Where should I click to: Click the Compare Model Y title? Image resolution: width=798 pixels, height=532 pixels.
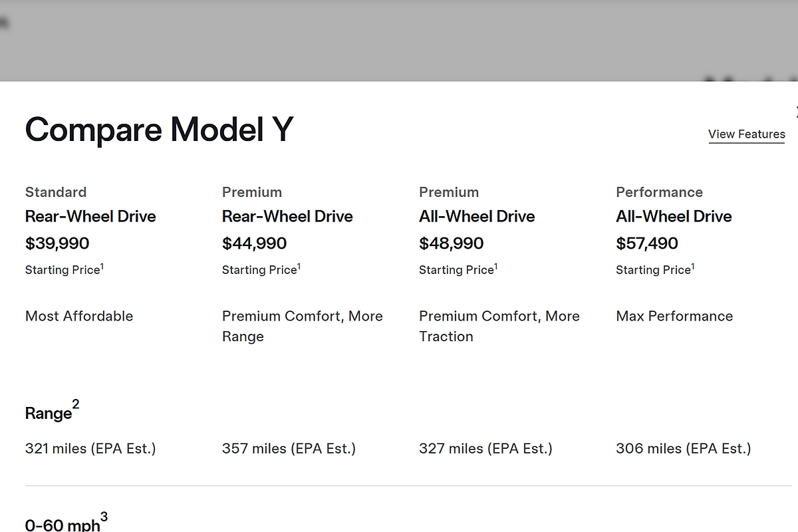click(x=159, y=129)
